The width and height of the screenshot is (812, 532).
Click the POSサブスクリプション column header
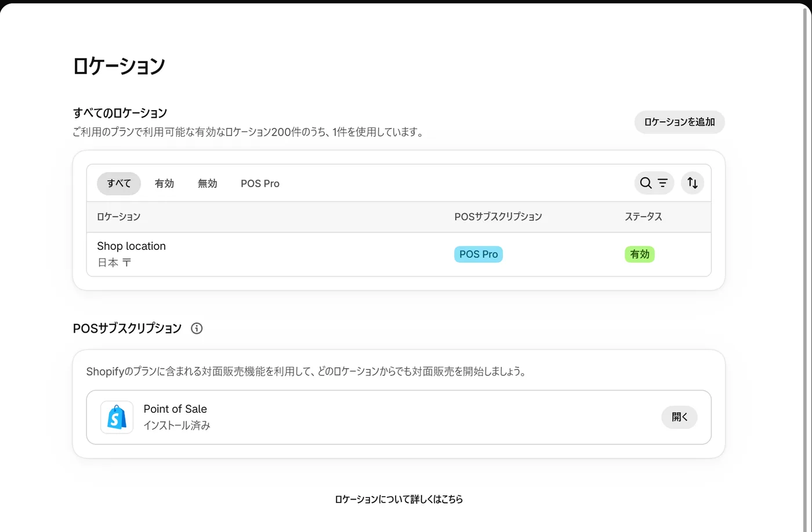(498, 217)
